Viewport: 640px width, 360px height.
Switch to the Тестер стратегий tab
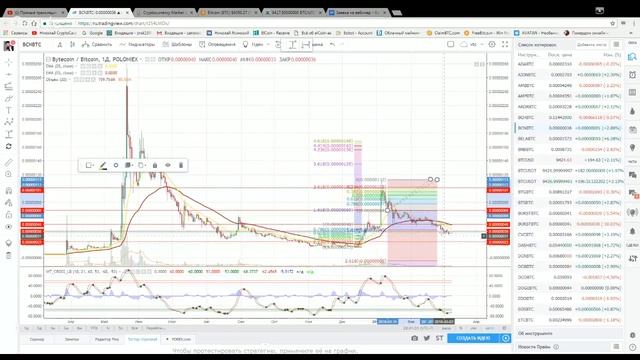(x=142, y=339)
